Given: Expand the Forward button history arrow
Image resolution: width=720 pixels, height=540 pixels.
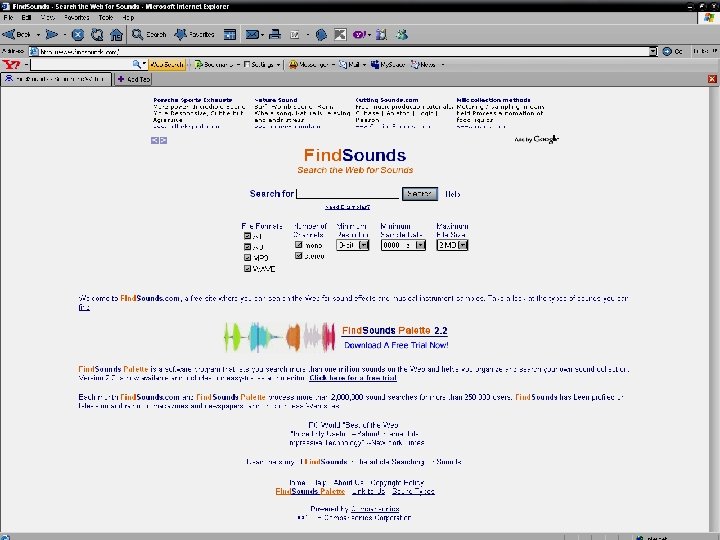Looking at the screenshot, I should [x=64, y=35].
